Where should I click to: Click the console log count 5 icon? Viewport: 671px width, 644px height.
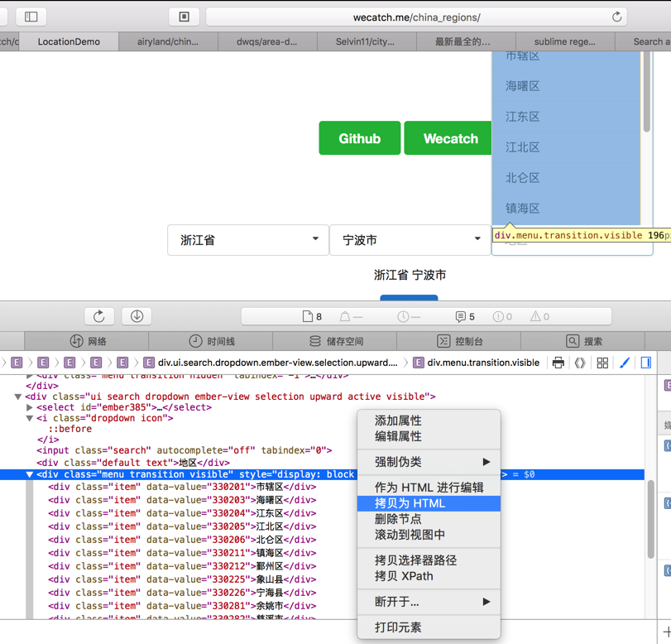(465, 316)
